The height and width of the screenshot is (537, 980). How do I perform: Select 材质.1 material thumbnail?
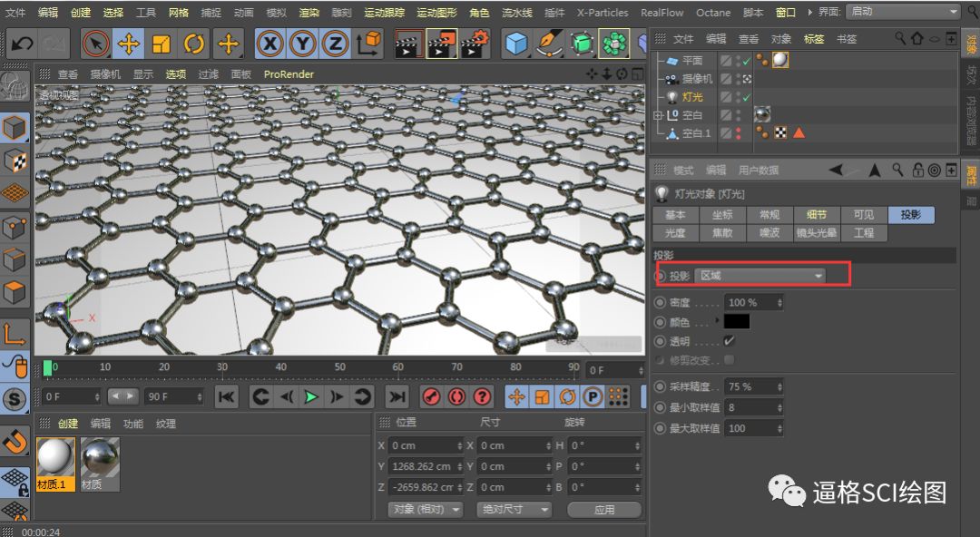point(55,464)
